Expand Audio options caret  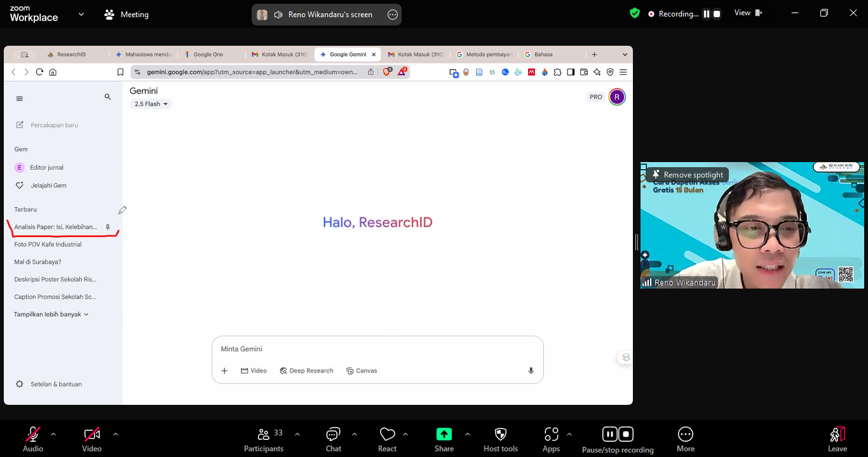tap(53, 434)
